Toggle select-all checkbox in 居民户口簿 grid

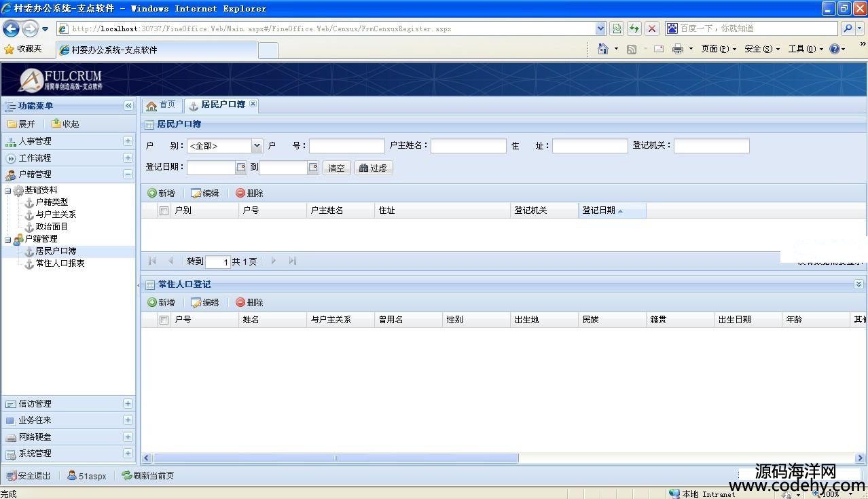[x=164, y=210]
